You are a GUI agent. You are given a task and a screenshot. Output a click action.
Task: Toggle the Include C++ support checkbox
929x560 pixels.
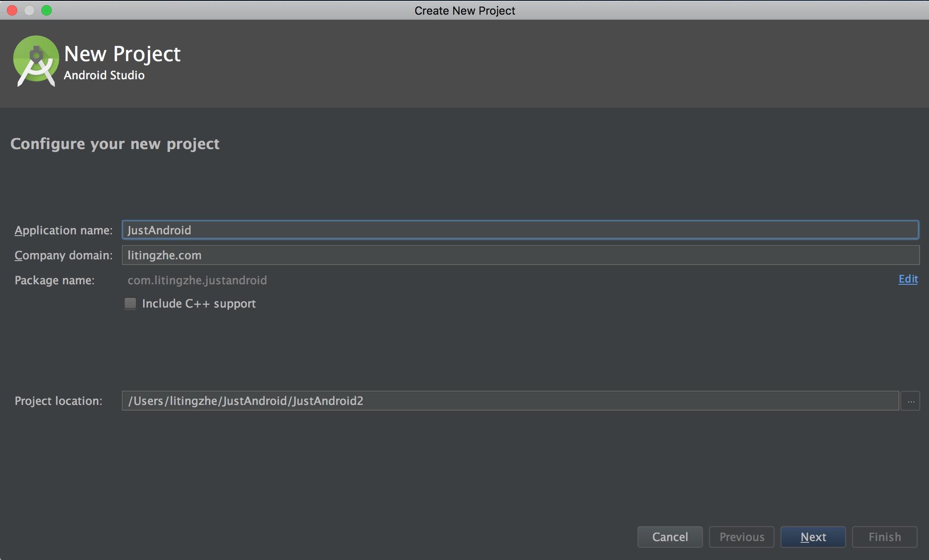tap(131, 303)
